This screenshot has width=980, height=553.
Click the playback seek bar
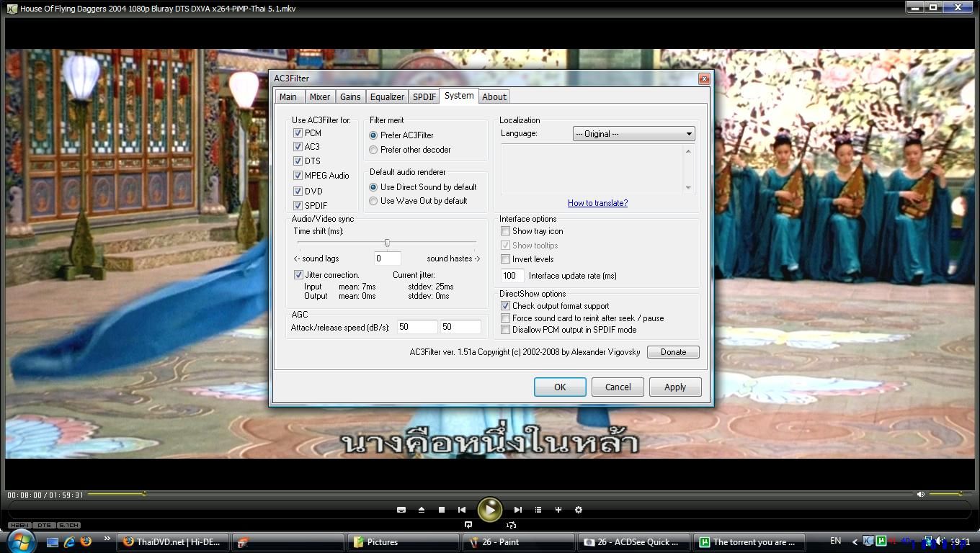(499, 494)
